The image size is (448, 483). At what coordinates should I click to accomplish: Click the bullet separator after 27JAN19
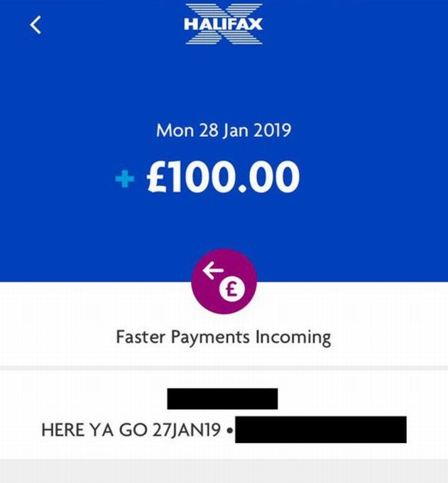229,430
